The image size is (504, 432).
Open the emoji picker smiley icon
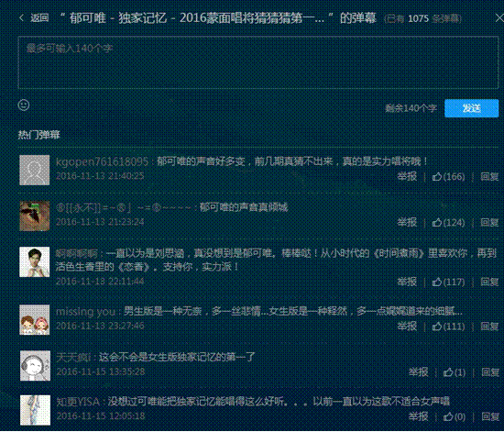pos(24,105)
